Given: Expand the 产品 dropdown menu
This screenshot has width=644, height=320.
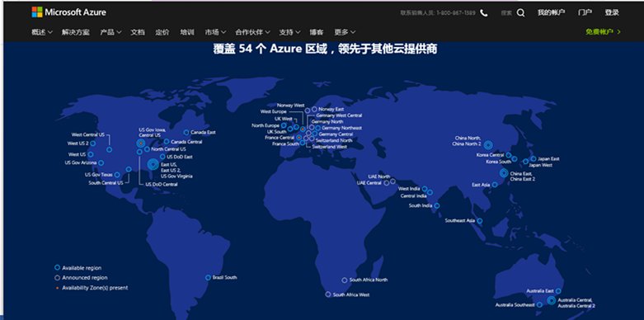Looking at the screenshot, I should click(110, 32).
